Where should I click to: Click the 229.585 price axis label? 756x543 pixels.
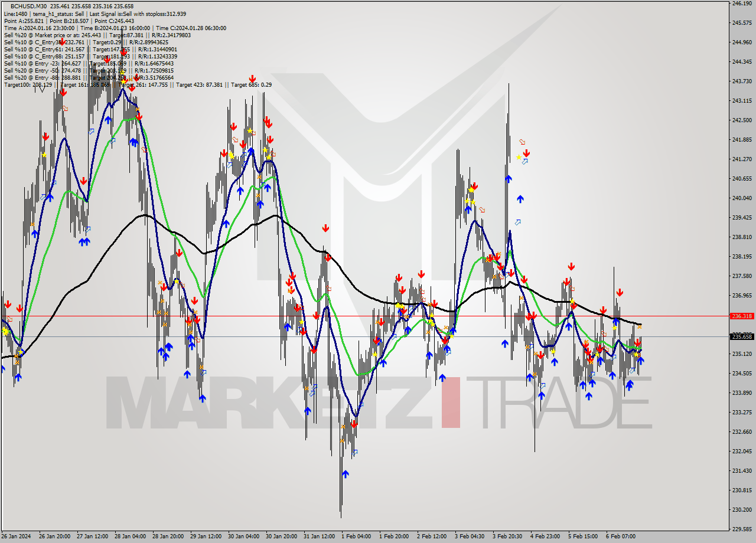click(x=742, y=529)
